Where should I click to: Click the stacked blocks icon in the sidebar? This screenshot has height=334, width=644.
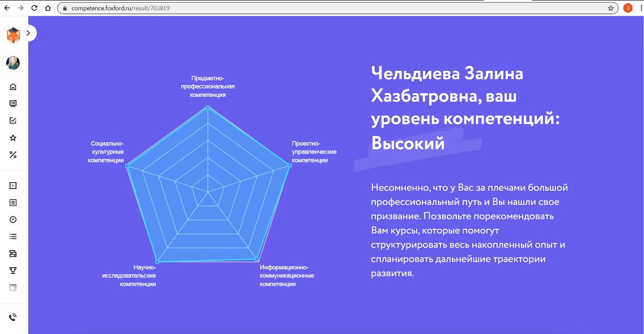pos(13,253)
